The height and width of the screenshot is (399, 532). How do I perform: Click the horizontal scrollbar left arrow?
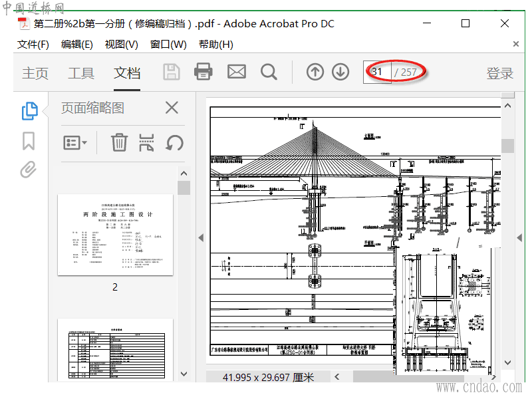click(337, 376)
